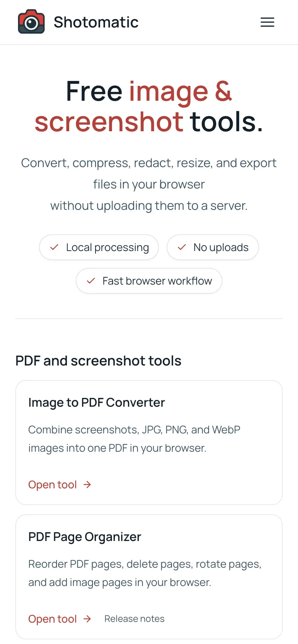Click text 'Convert, compress, redact, resize, and export'
Screen dimensions: 298x644
[x=149, y=163]
